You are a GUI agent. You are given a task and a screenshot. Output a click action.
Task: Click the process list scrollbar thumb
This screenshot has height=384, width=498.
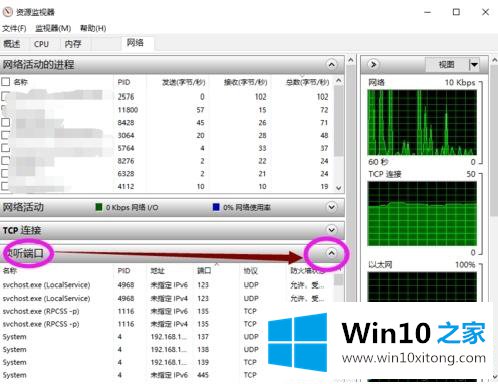339,121
